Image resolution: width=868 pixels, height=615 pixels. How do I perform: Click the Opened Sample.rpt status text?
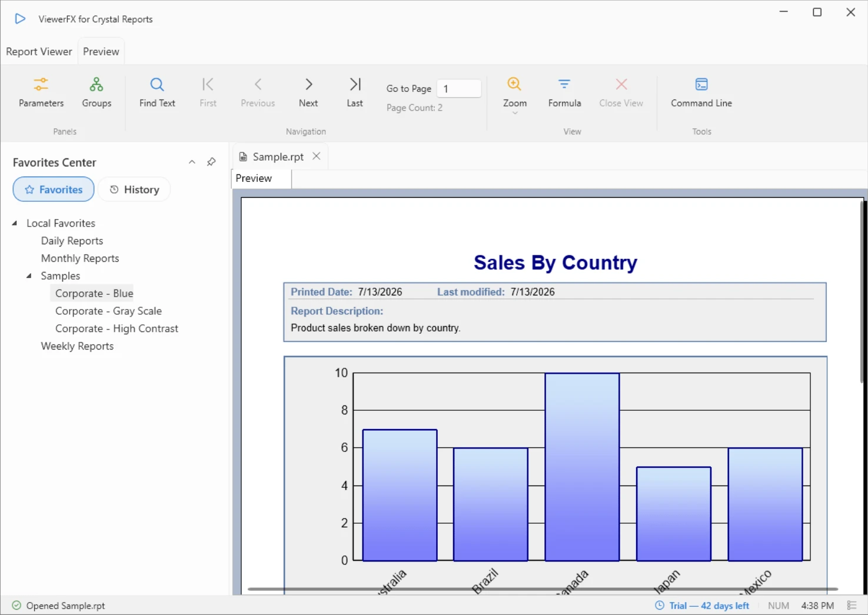[65, 606]
